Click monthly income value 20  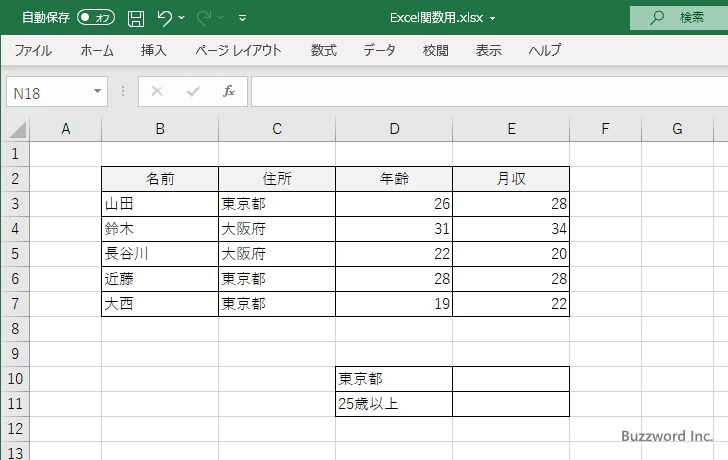pyautogui.click(x=511, y=254)
